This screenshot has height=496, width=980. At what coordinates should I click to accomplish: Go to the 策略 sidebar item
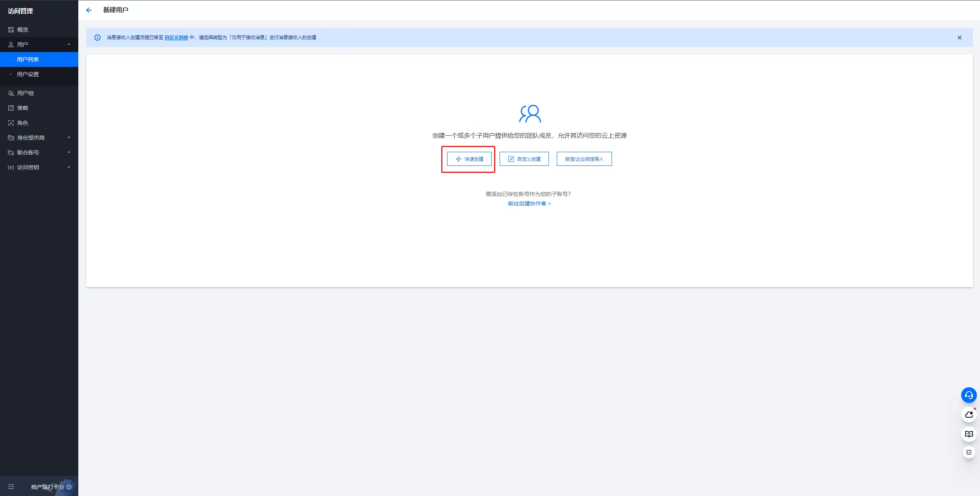pos(23,108)
